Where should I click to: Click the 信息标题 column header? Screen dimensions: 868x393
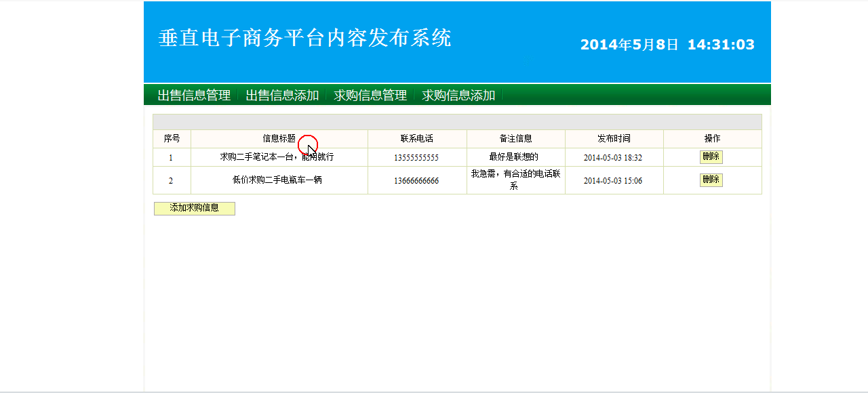(279, 138)
